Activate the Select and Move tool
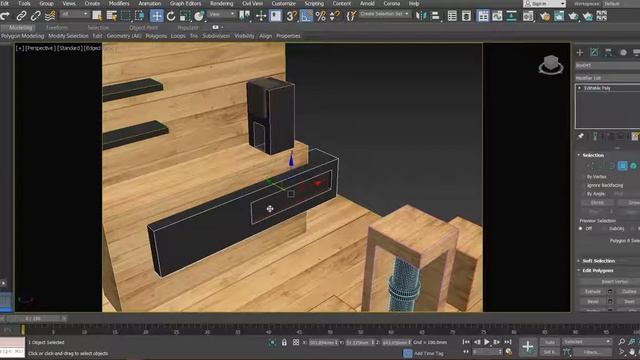Screen dimensions: 640x360 (157, 16)
